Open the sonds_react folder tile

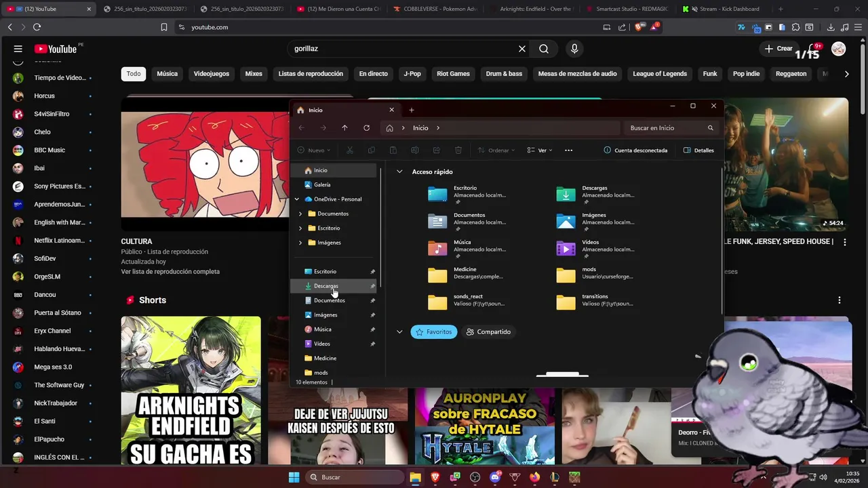click(x=468, y=303)
